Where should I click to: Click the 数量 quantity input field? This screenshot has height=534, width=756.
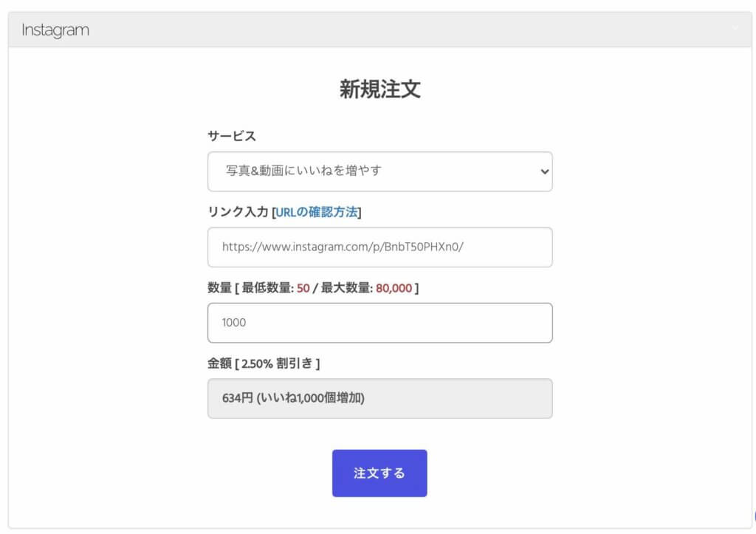(x=379, y=323)
